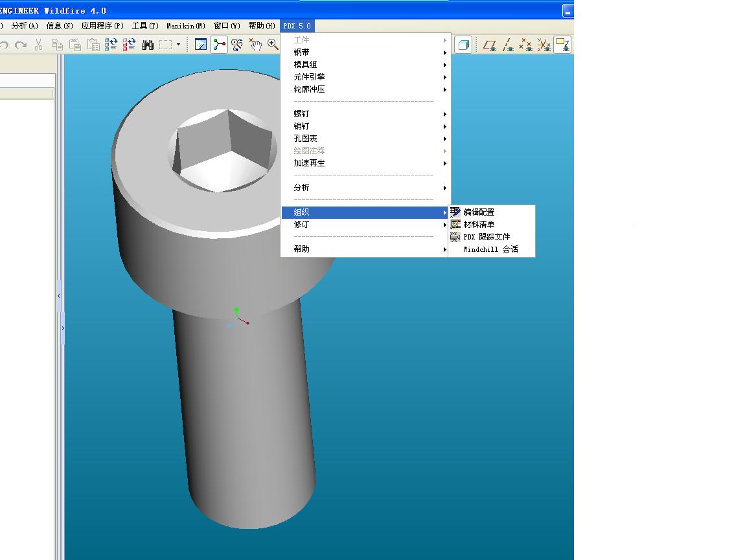Expand the 孔图表 submenu
Image resolution: width=745 pixels, height=560 pixels.
tap(365, 139)
